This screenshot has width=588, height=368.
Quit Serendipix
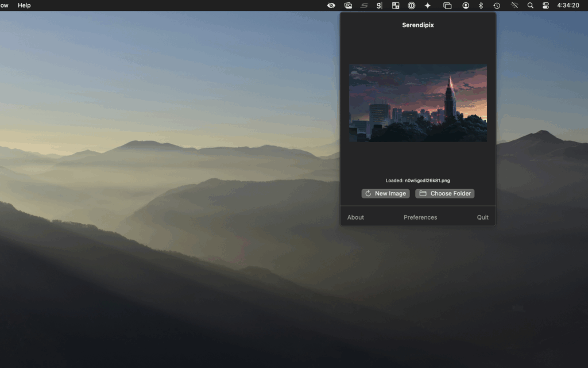pyautogui.click(x=482, y=217)
